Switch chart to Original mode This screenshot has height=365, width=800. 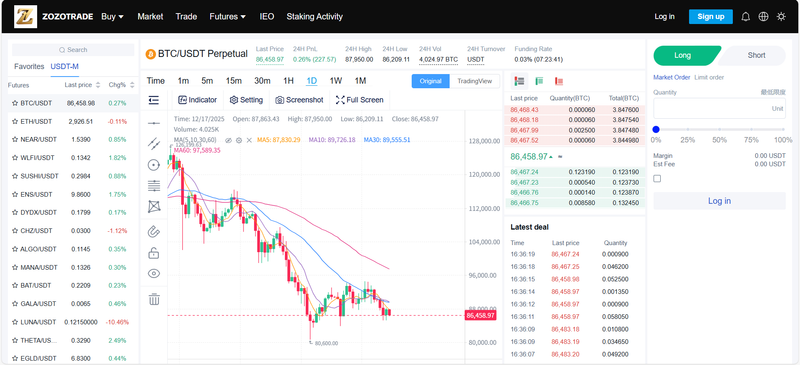(431, 81)
